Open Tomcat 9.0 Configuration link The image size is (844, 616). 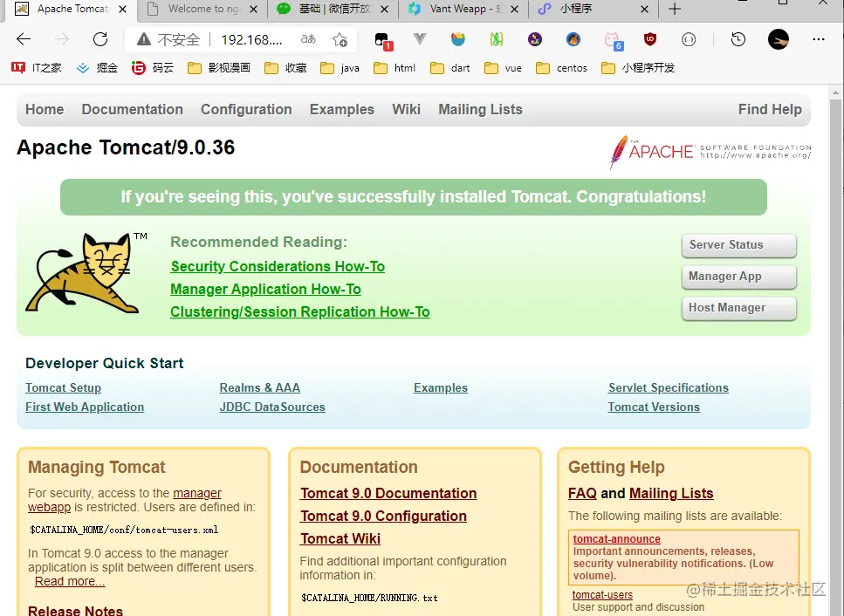click(x=383, y=516)
